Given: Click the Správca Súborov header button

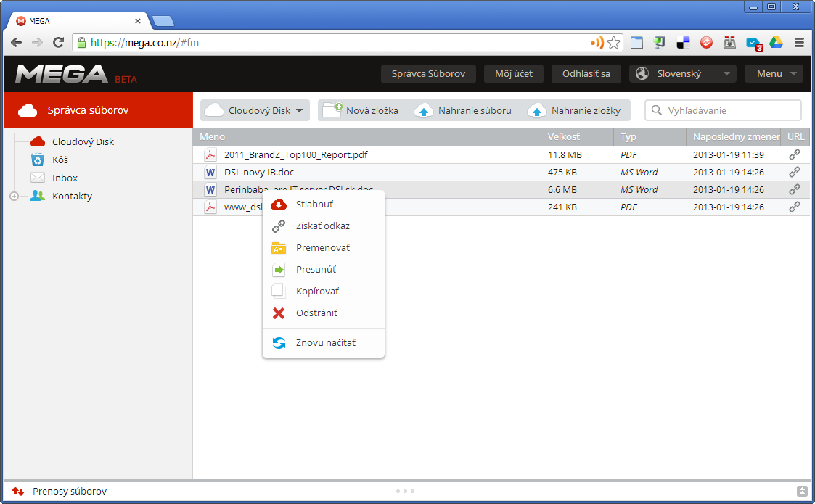Looking at the screenshot, I should pyautogui.click(x=428, y=74).
